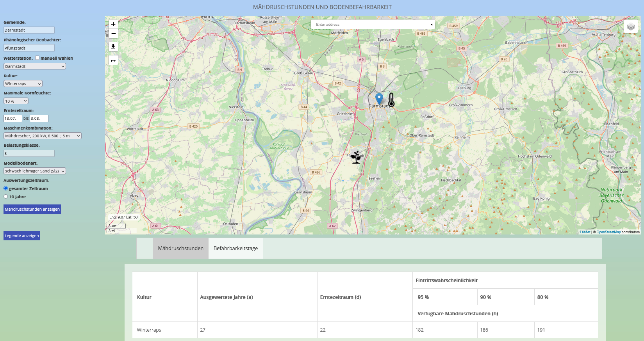Click the map download icon

point(113,47)
